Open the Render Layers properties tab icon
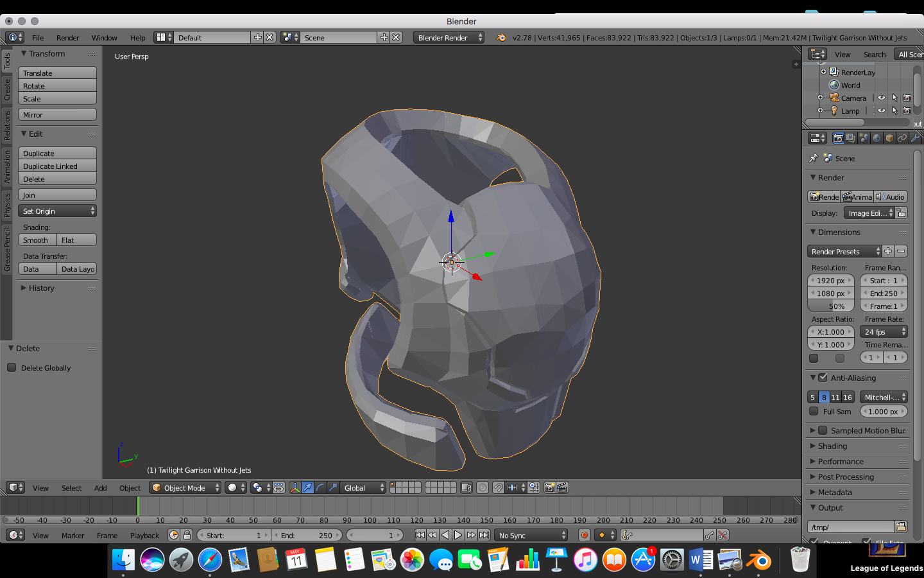 click(851, 138)
